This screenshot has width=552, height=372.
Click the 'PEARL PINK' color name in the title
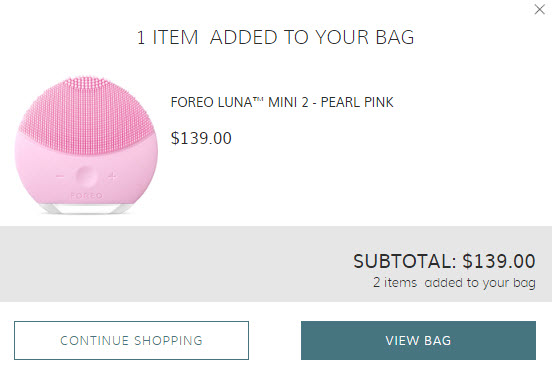point(357,102)
